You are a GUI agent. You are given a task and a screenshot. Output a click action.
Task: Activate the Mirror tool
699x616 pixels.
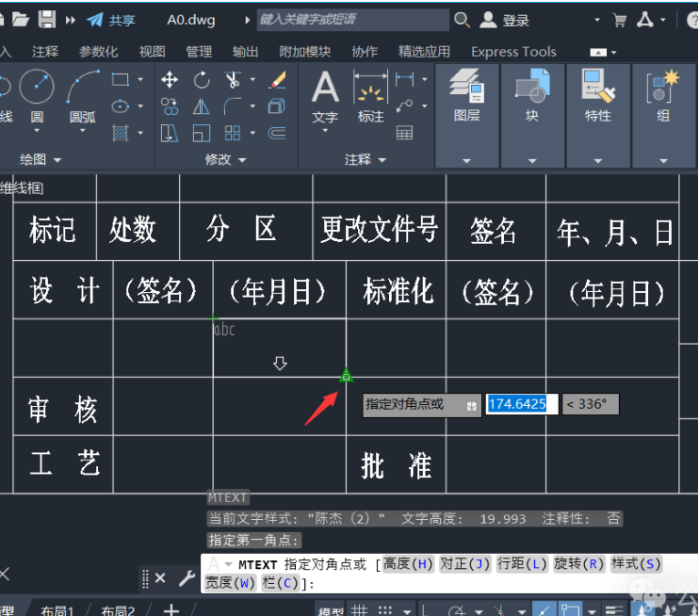(x=202, y=106)
